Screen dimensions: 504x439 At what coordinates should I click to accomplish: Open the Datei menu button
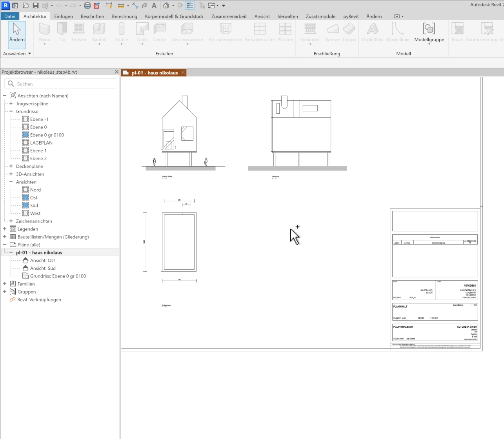pyautogui.click(x=10, y=16)
